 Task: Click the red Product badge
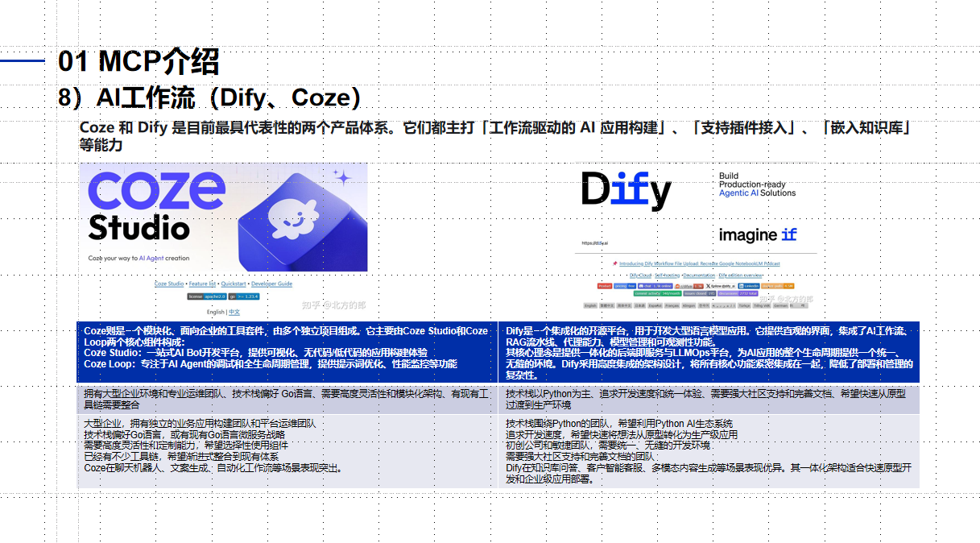[x=605, y=286]
